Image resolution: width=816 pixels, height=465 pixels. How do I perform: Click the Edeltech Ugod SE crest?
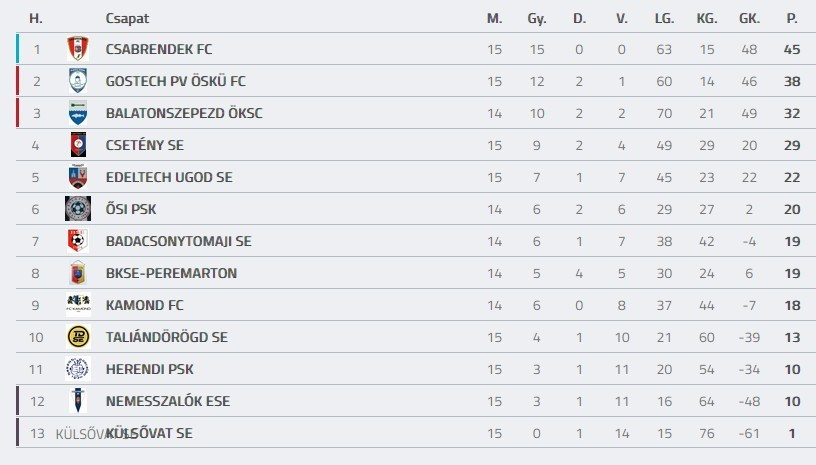(77, 177)
